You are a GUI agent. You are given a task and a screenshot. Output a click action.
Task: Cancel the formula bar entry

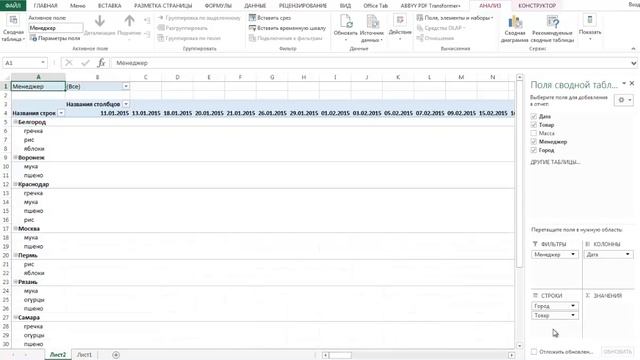pyautogui.click(x=69, y=63)
